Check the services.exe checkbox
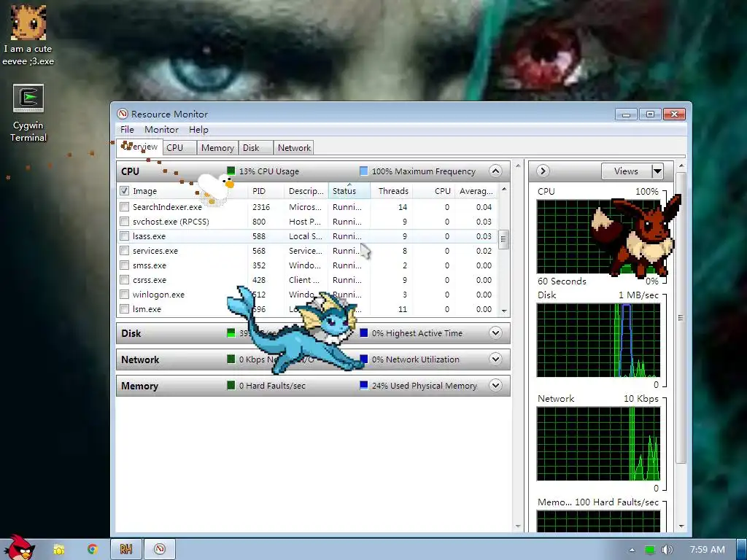This screenshot has width=747, height=560. tap(124, 251)
